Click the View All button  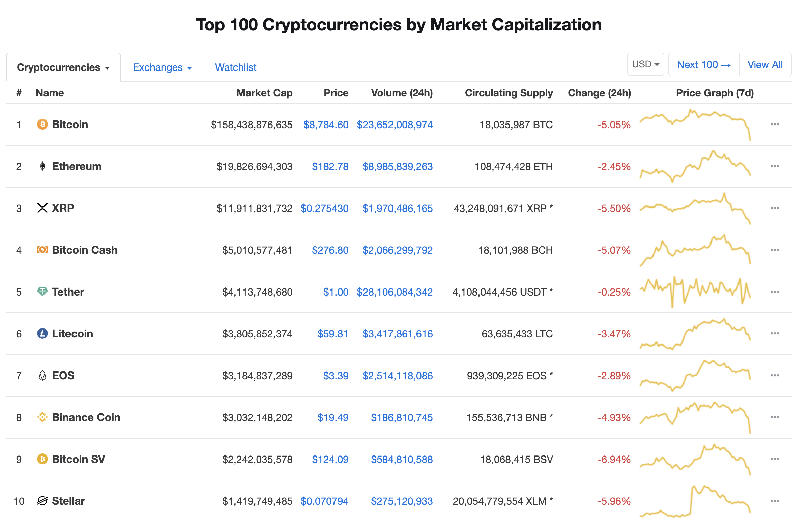[765, 64]
